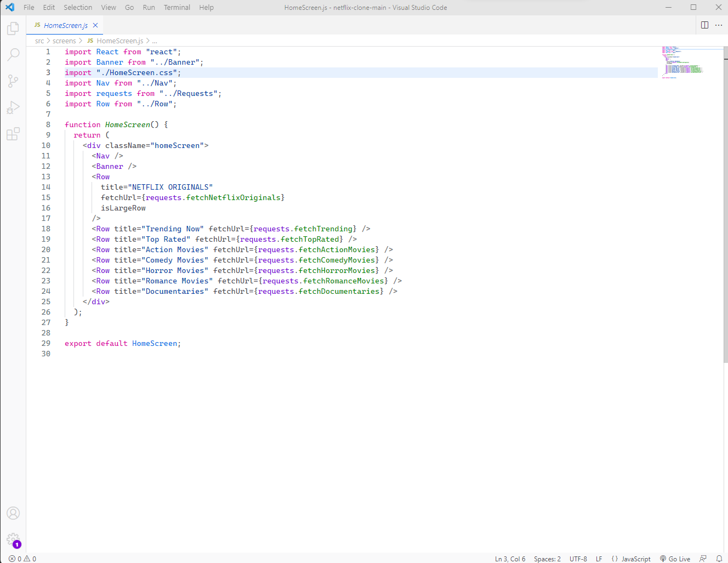Screen dimensions: 728x563
Task: Change indentation Spaces: 2
Action: click(547, 559)
